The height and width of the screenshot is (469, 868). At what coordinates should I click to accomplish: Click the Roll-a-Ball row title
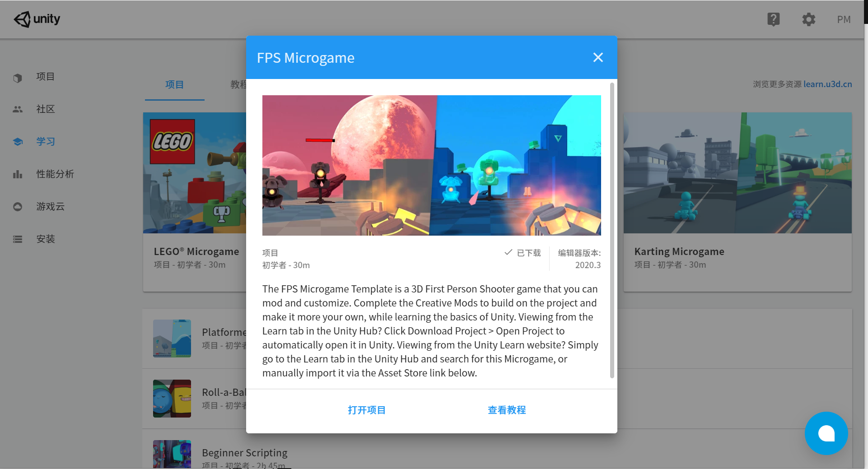(x=224, y=392)
